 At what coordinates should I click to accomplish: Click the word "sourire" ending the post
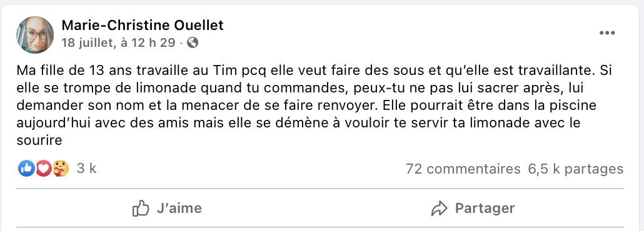click(x=39, y=140)
